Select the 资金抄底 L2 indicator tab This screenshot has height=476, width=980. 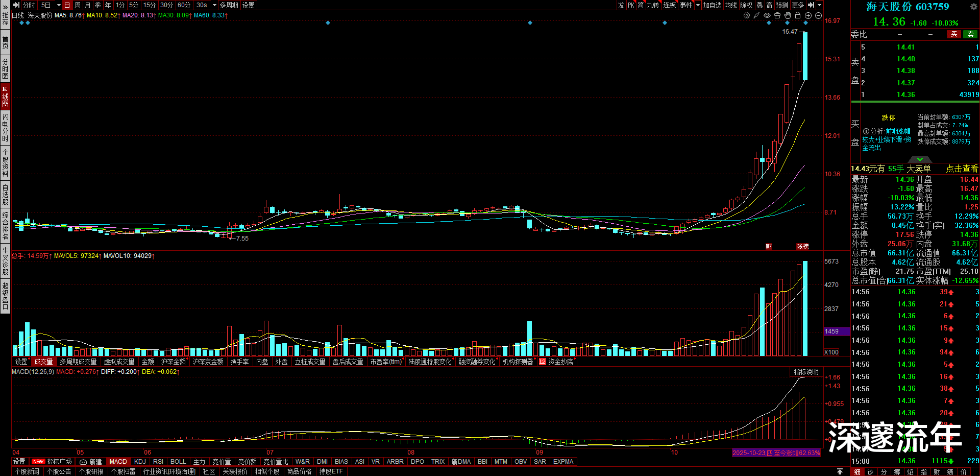pyautogui.click(x=557, y=362)
